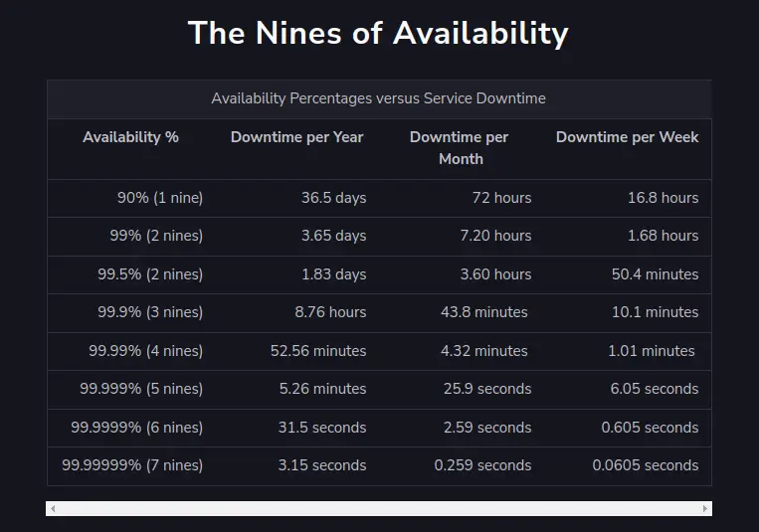Click the "Availability %" column header
This screenshot has width=759, height=532.
(x=130, y=137)
